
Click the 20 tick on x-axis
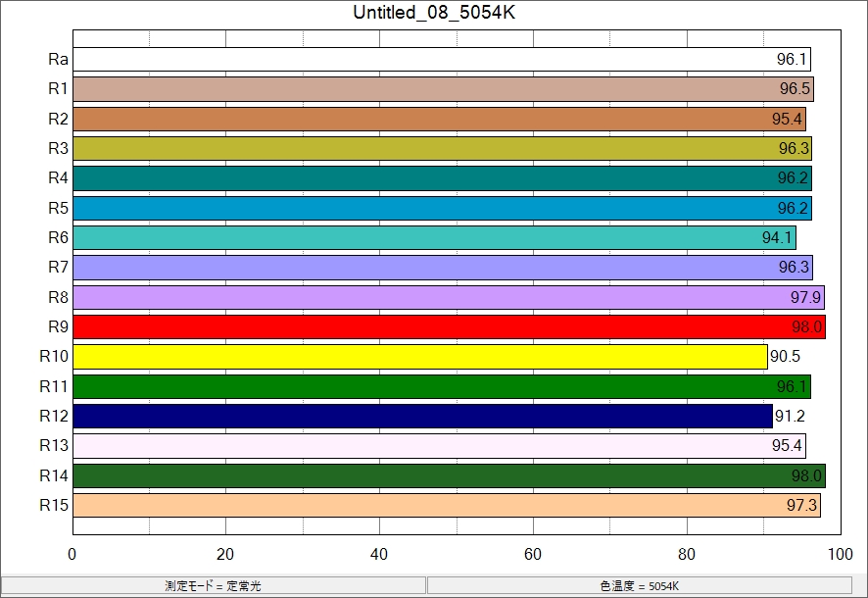tap(225, 554)
